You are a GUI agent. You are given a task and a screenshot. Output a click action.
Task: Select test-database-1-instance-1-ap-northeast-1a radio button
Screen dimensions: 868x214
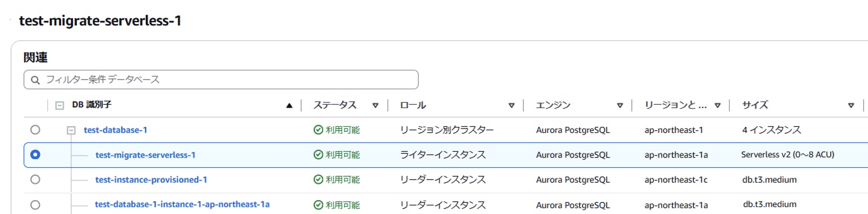click(35, 205)
